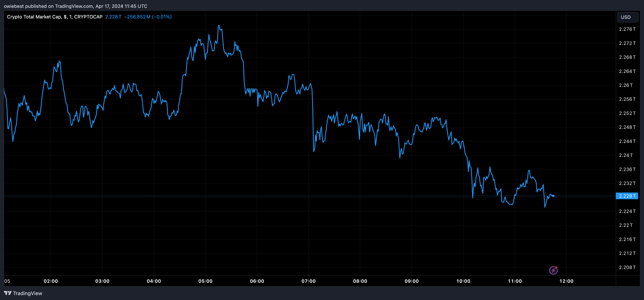Click the 02:00 time axis label
Screen dimensions: 644x300
click(x=51, y=281)
